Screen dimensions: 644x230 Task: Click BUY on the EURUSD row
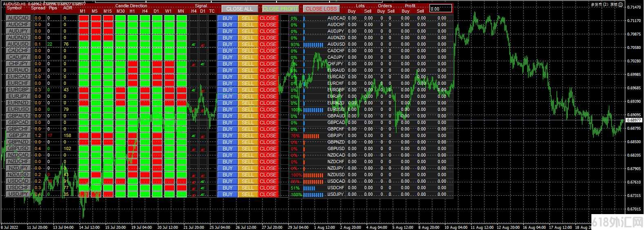pos(228,109)
